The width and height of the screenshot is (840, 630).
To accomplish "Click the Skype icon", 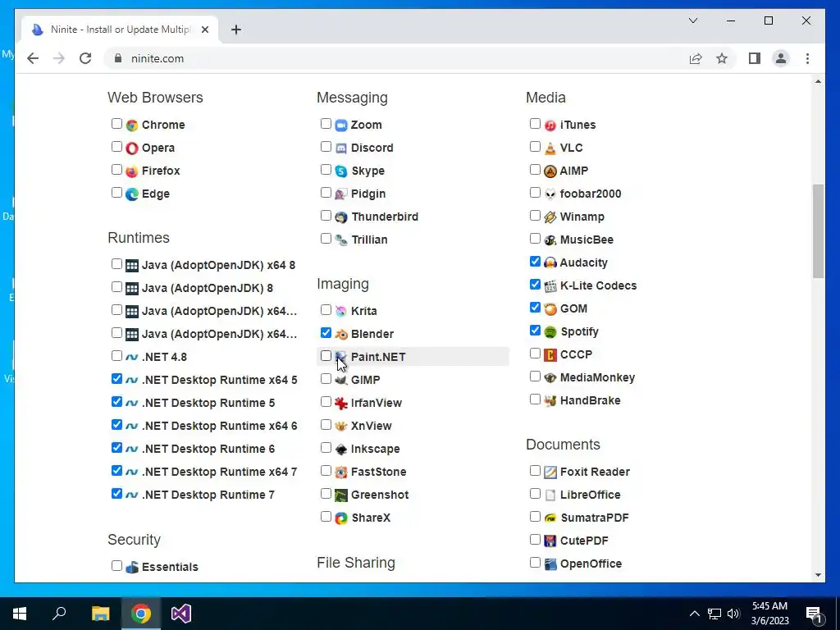I will click(341, 171).
